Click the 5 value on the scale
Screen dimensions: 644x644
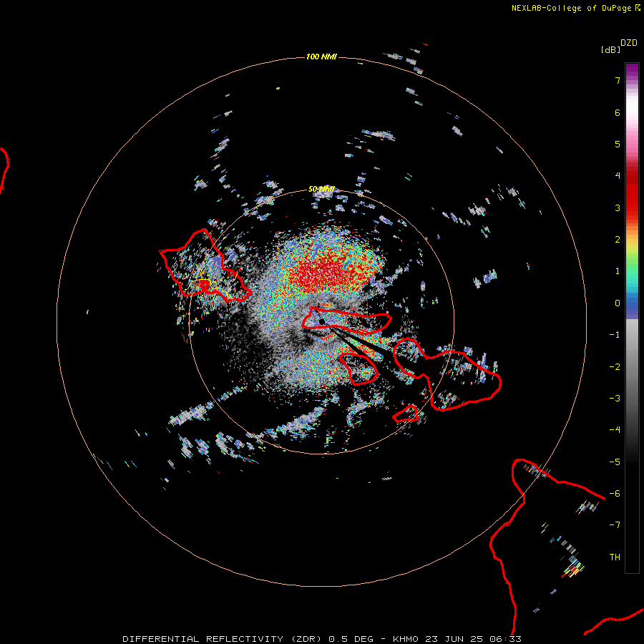[618, 144]
